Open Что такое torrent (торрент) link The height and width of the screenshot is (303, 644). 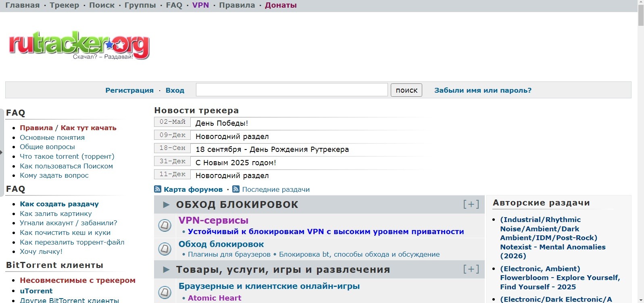(x=67, y=156)
